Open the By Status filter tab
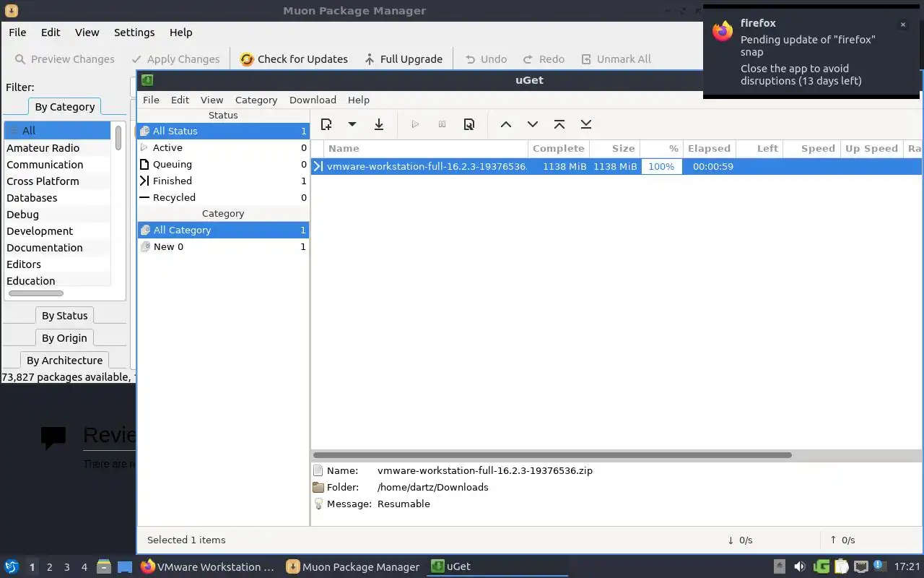 coord(64,316)
